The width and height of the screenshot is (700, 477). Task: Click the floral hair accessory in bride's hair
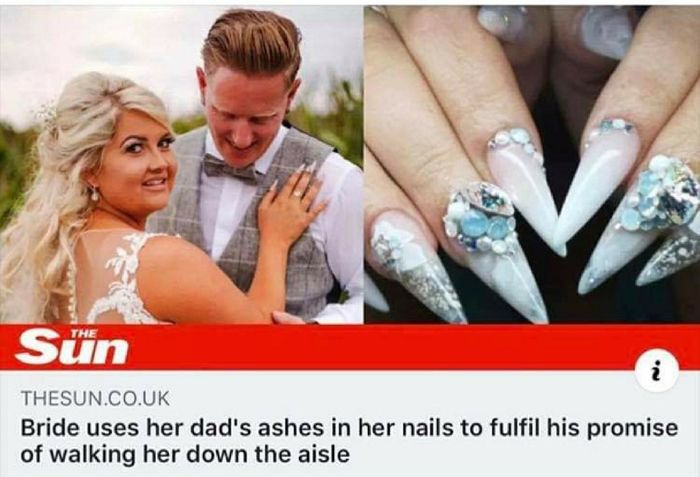(x=48, y=114)
